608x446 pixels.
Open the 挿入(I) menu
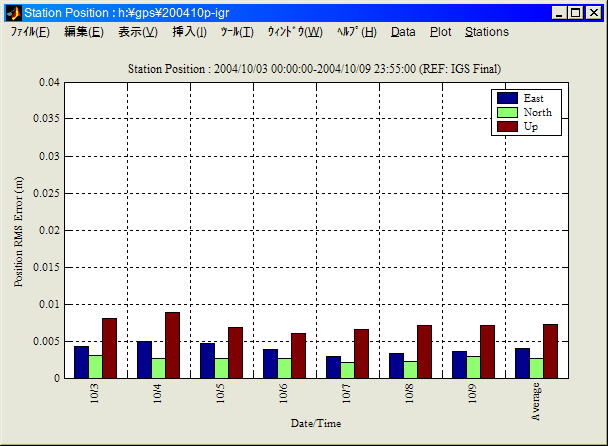click(190, 32)
